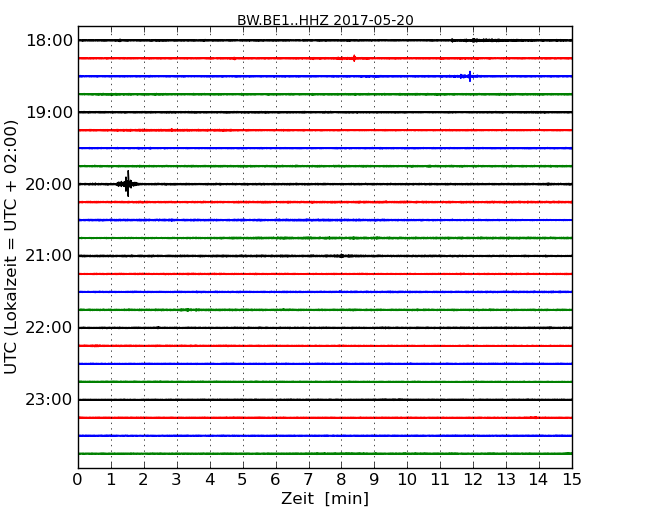Click the 21:00 time label
Image resolution: width=650 pixels, height=520 pixels.
(x=49, y=256)
